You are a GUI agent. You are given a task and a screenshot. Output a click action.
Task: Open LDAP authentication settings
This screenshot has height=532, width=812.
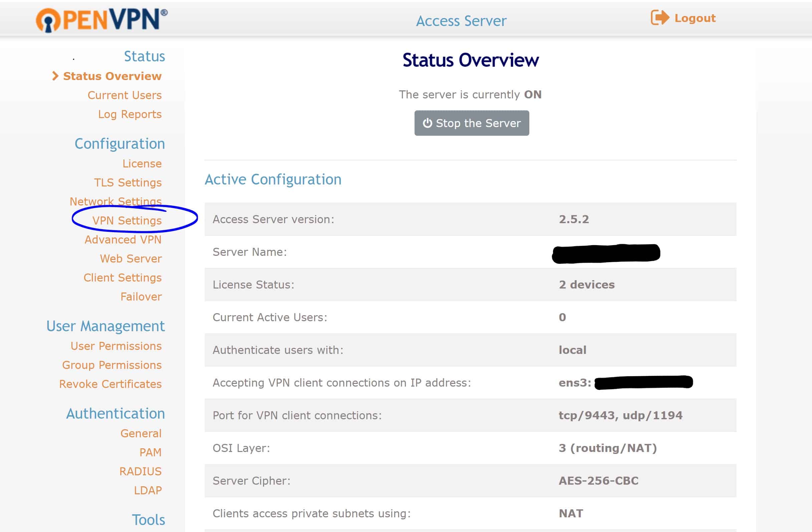coord(148,490)
